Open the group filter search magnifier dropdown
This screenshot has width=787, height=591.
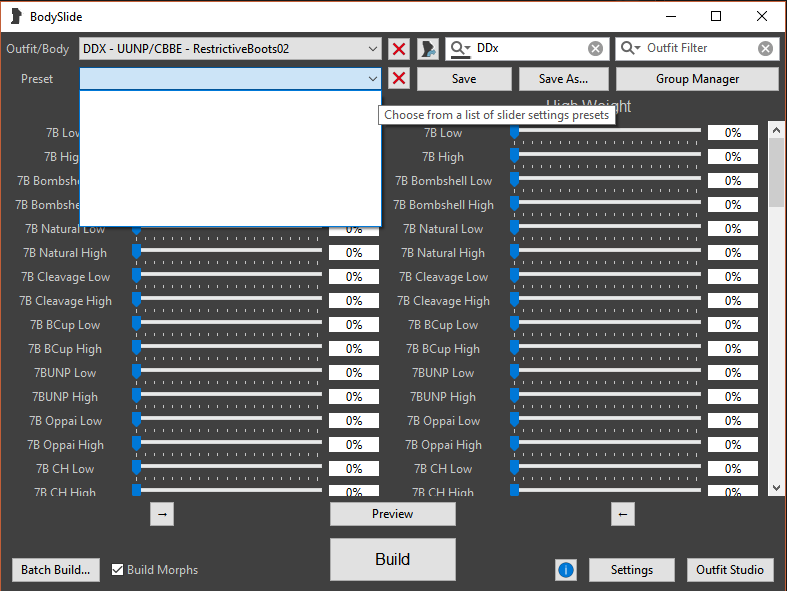pyautogui.click(x=460, y=48)
